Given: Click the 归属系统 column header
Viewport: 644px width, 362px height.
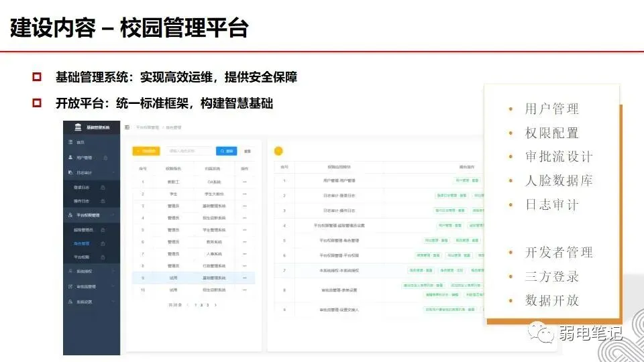Looking at the screenshot, I should pos(213,169).
